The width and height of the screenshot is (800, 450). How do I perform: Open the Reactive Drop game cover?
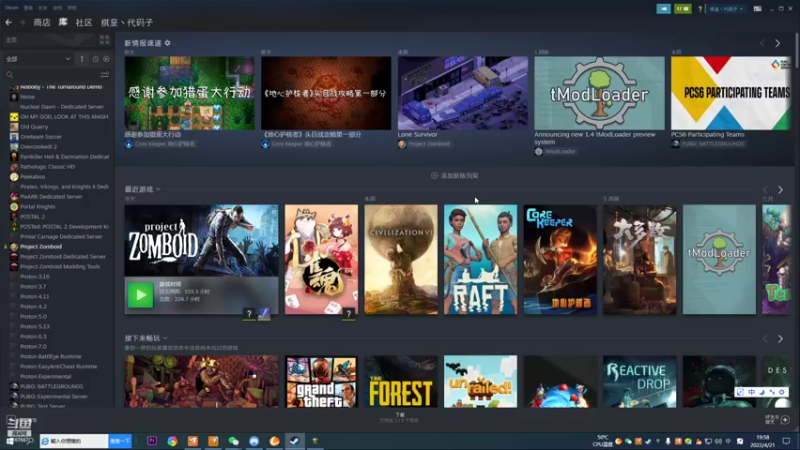pos(640,382)
